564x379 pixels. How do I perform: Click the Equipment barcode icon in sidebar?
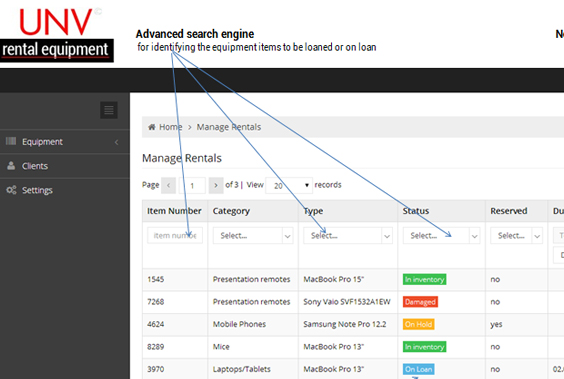coord(11,141)
